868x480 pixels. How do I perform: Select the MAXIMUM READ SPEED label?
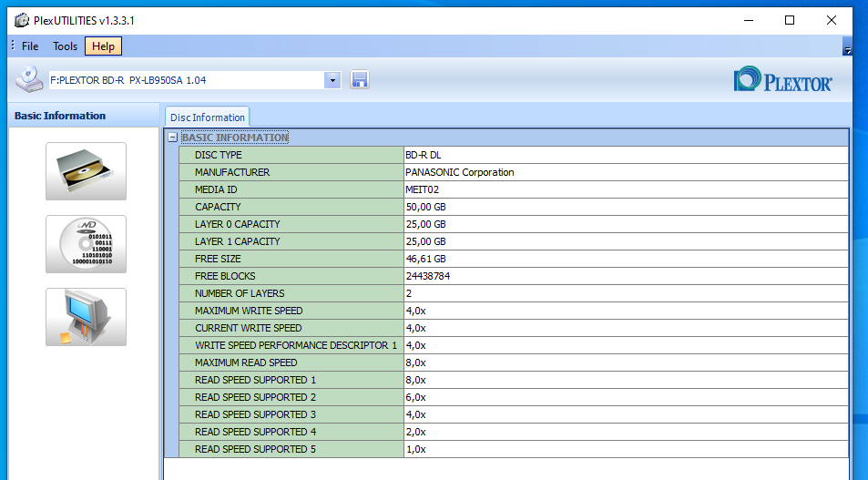click(x=291, y=363)
